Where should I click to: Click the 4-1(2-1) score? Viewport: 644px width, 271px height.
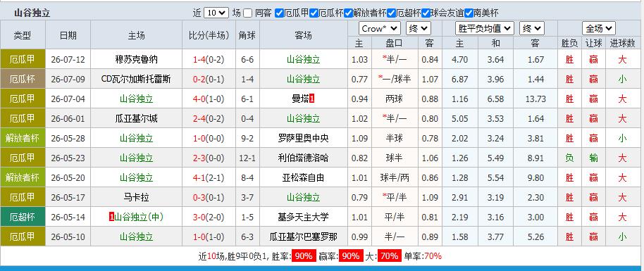click(x=209, y=178)
